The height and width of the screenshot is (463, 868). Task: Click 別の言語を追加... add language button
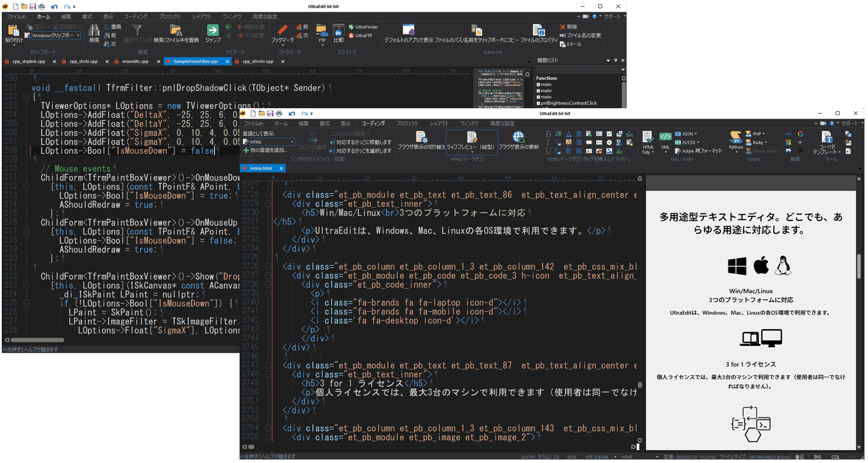(x=266, y=150)
